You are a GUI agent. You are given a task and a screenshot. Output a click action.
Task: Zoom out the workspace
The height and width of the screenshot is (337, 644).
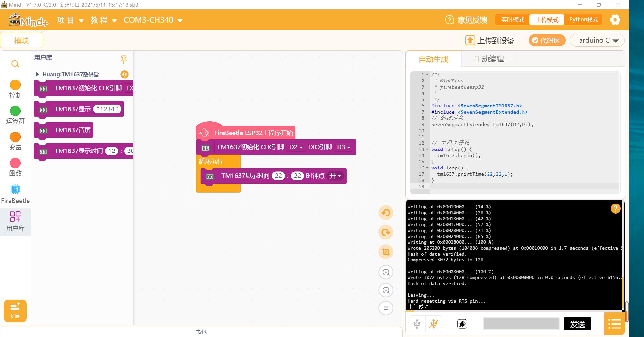pos(386,290)
